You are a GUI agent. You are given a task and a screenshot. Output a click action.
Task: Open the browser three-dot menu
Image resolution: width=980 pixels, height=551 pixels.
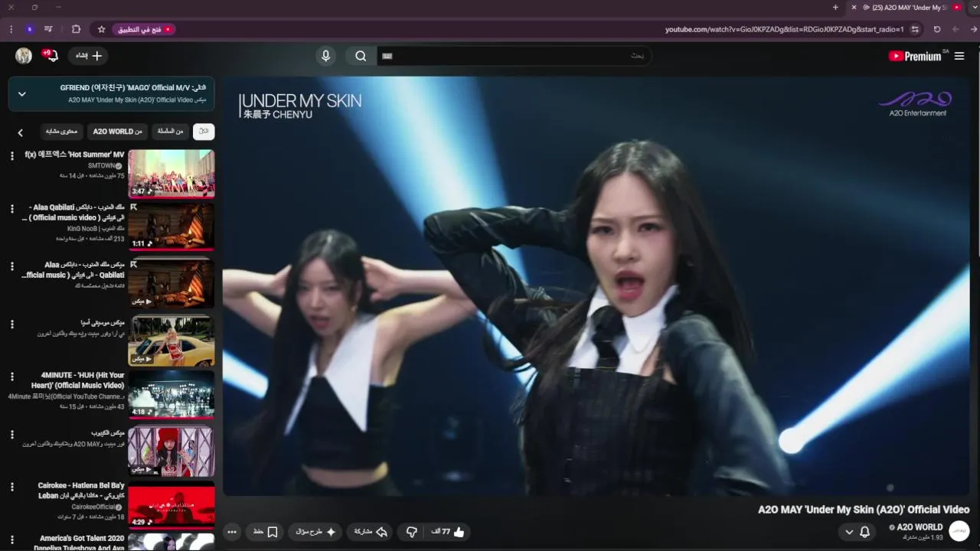coord(11,29)
